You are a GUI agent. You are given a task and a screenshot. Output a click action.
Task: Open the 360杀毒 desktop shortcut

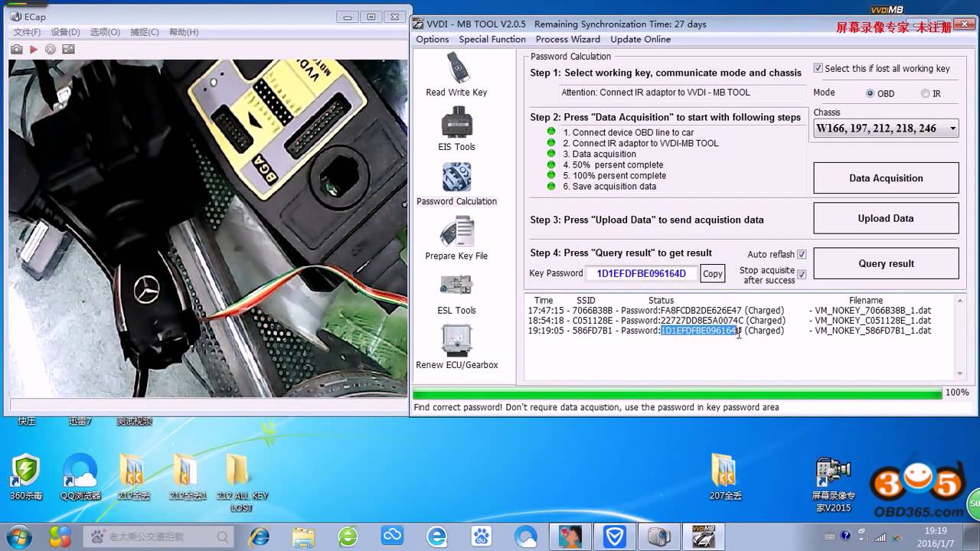coord(26,477)
